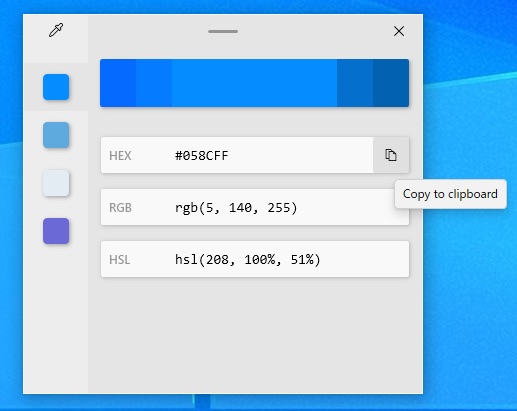Viewport: 517px width, 411px height.
Task: Activate the eyedropper color picker tool
Action: 56,30
